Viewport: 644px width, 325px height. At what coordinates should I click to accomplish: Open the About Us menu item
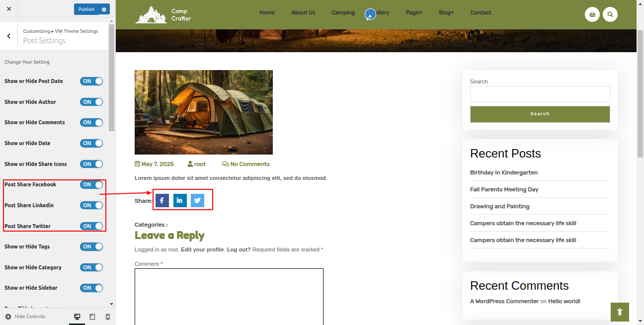[303, 12]
